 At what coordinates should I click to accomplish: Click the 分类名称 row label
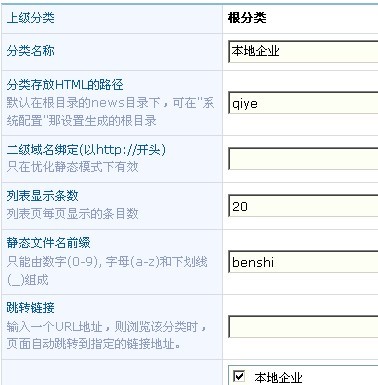pyautogui.click(x=30, y=51)
